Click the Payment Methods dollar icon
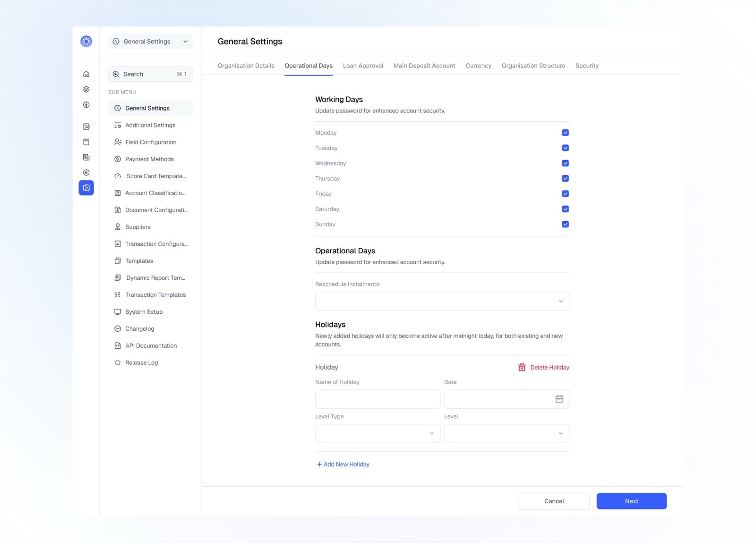This screenshot has height=543, width=756. 118,159
